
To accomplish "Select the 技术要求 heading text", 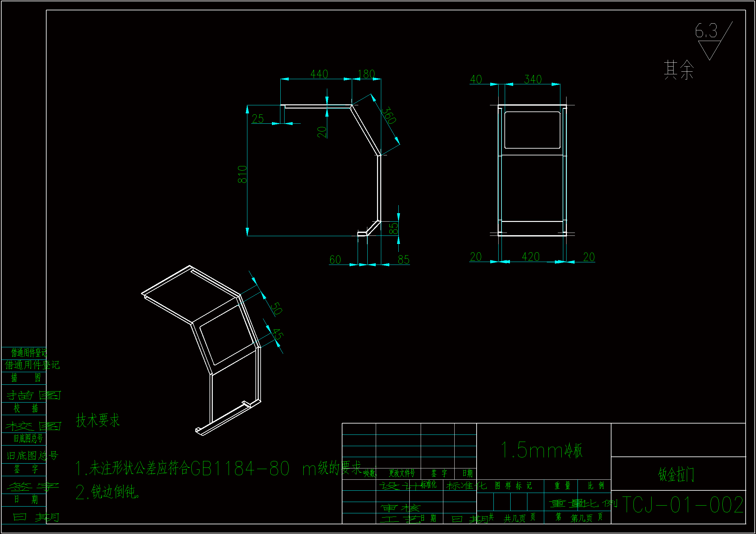I will pos(98,420).
